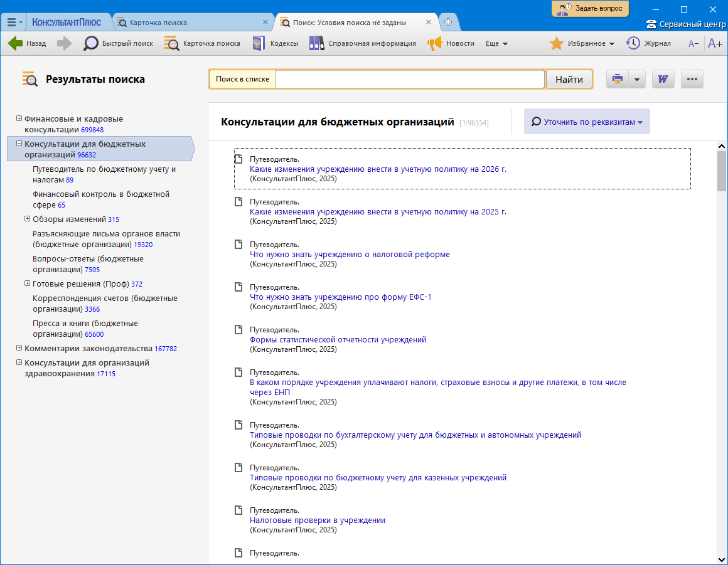The height and width of the screenshot is (565, 728).
Task: Click the search-in-list input field
Action: [x=409, y=79]
